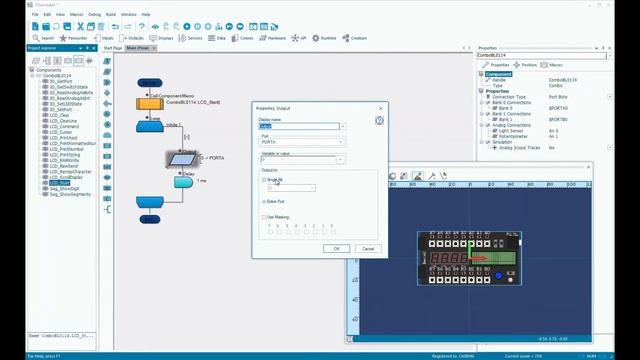The height and width of the screenshot is (360, 640).
Task: Open the Connection Type Port Byte dropdown
Action: click(609, 97)
